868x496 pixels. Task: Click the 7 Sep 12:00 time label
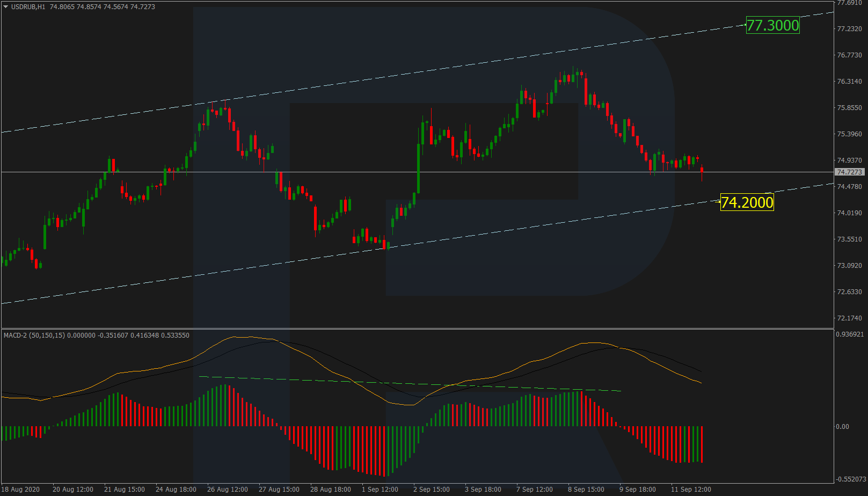pyautogui.click(x=535, y=490)
